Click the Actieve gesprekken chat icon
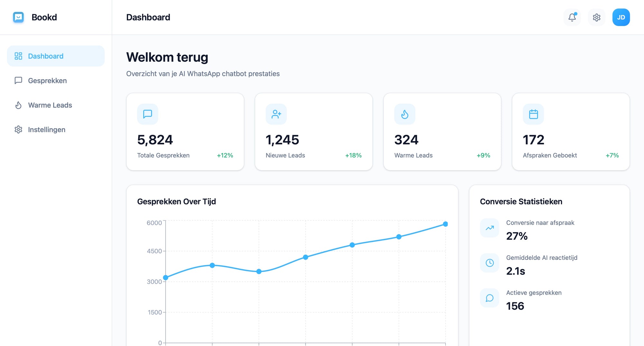The height and width of the screenshot is (346, 644). [489, 298]
